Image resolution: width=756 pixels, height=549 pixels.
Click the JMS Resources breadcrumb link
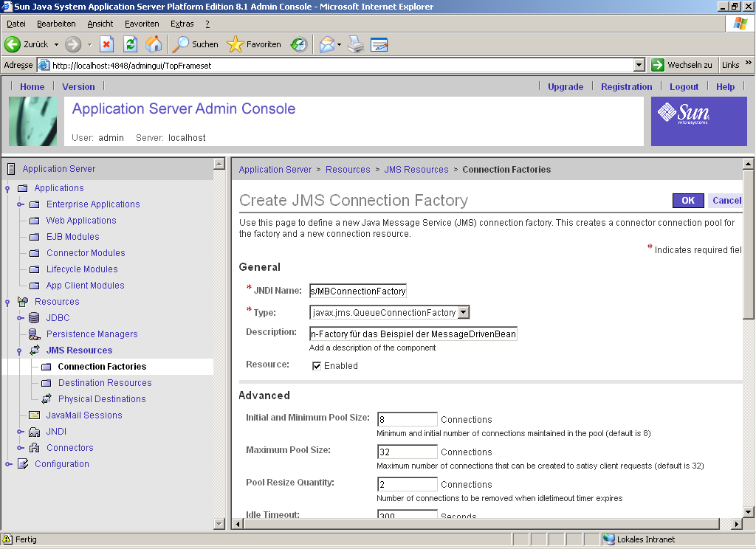pyautogui.click(x=416, y=170)
